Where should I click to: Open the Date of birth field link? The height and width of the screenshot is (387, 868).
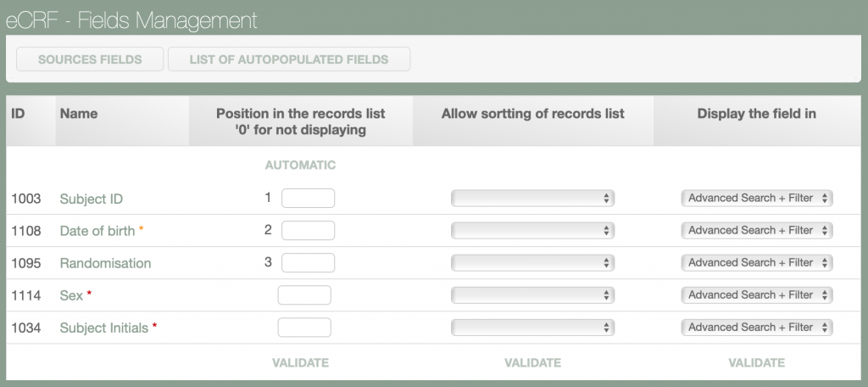pyautogui.click(x=97, y=231)
